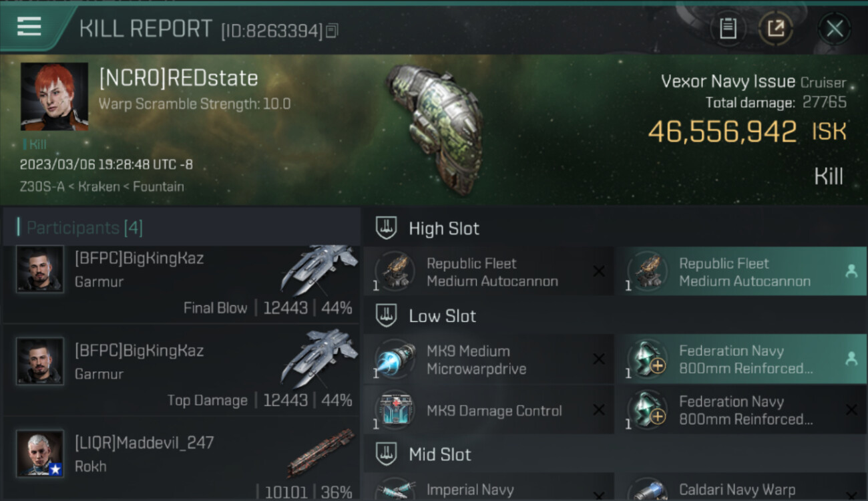The width and height of the screenshot is (868, 501).
Task: Select the highlighted Federation Navy 800mm Reinforced plate
Action: click(x=741, y=359)
